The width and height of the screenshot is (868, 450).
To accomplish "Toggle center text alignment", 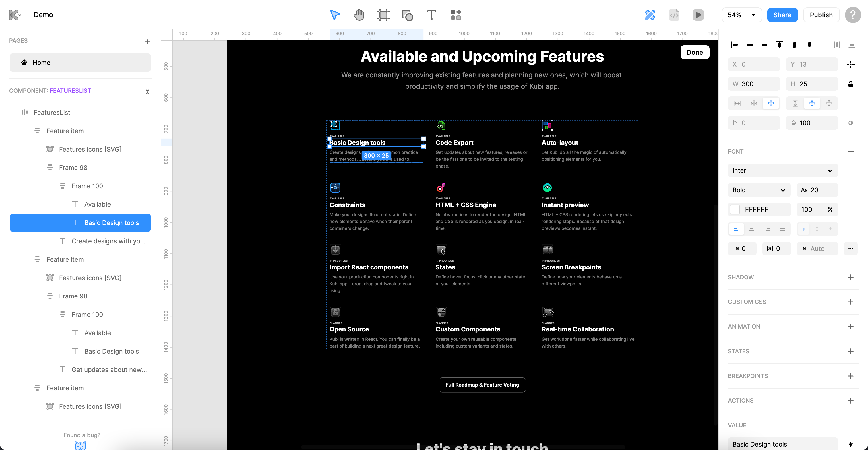I will 752,229.
